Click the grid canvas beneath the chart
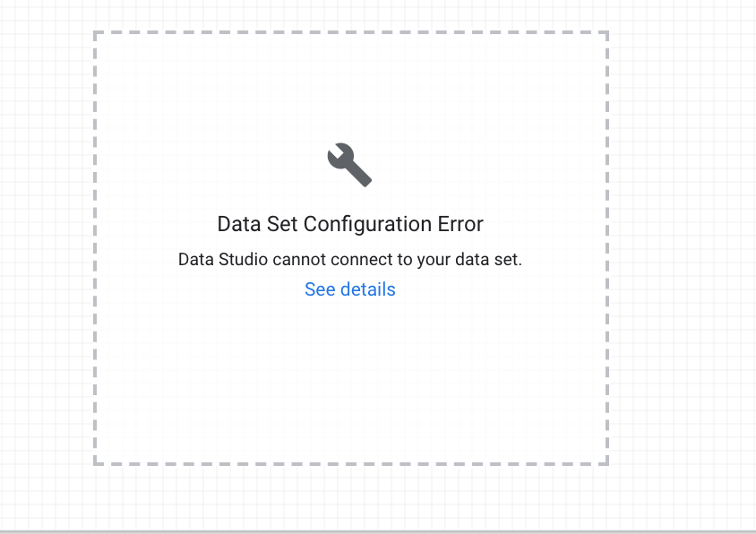The height and width of the screenshot is (534, 756). point(349,497)
